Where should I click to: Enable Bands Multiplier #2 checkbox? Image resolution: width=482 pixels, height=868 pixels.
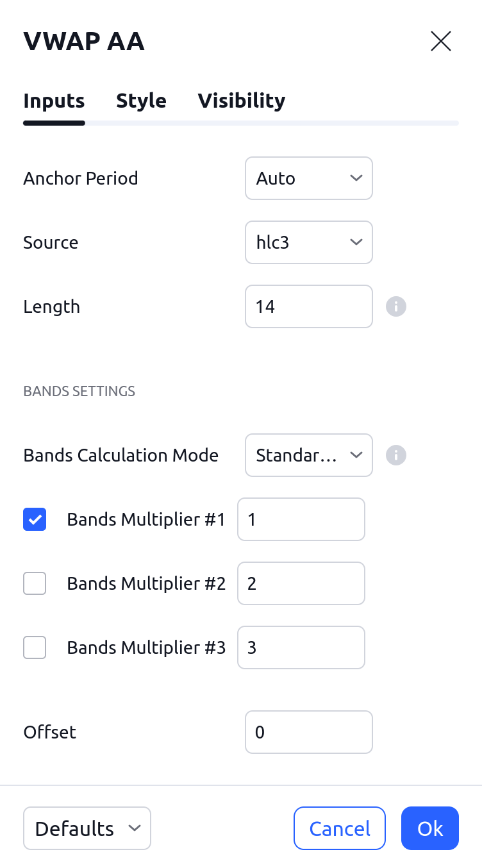(x=35, y=583)
